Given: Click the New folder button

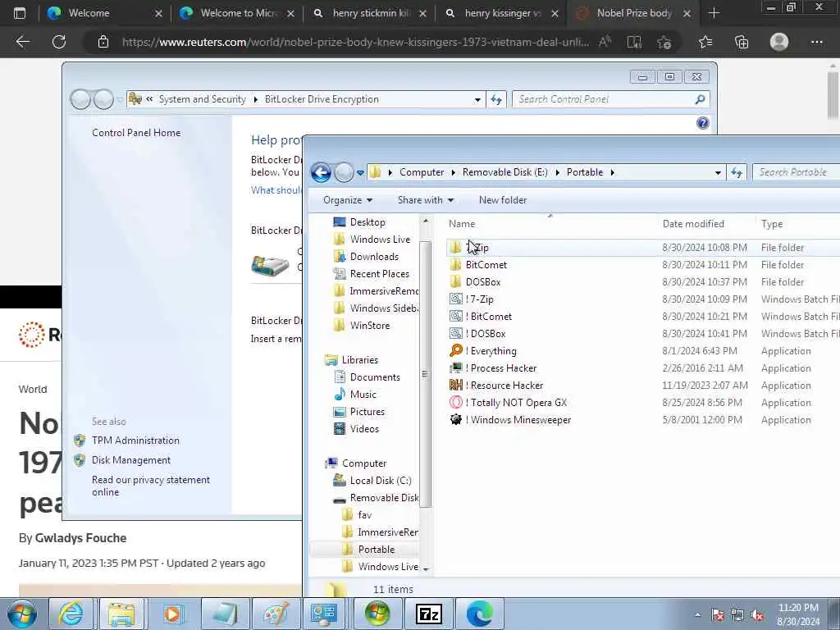Looking at the screenshot, I should 503,200.
